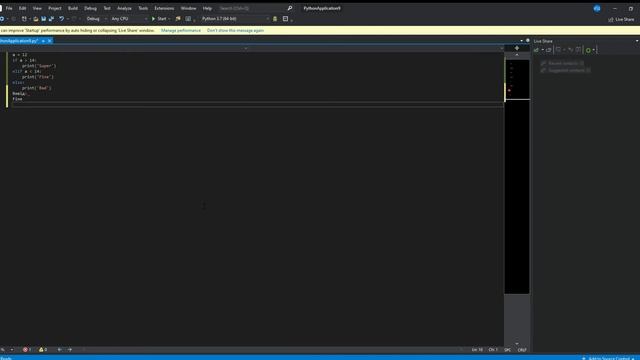Open the Tools menu
The height and width of the screenshot is (360, 640).
click(x=143, y=8)
